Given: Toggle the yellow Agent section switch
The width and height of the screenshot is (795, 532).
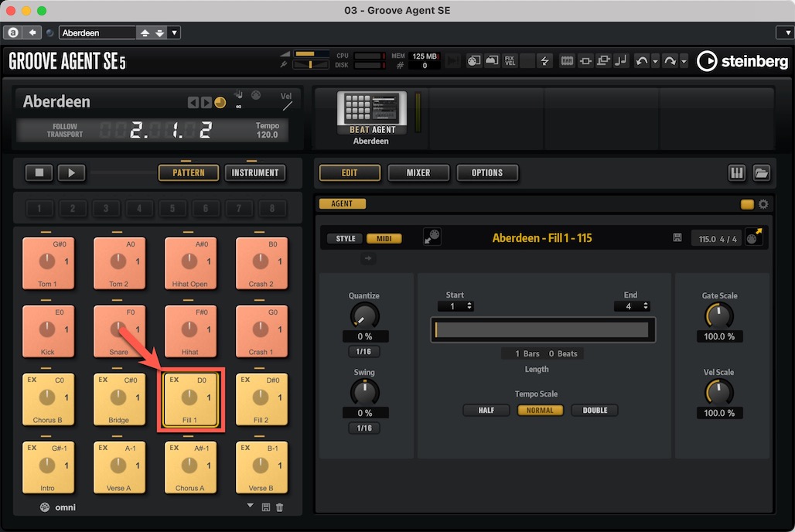Looking at the screenshot, I should click(747, 204).
